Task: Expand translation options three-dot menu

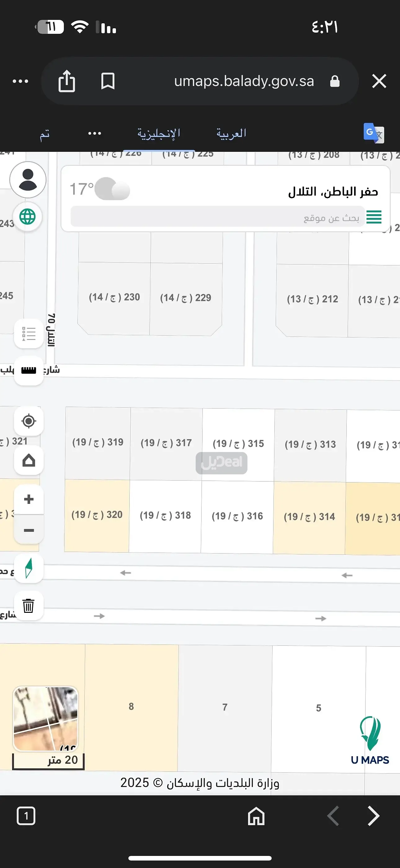Action: (x=95, y=133)
